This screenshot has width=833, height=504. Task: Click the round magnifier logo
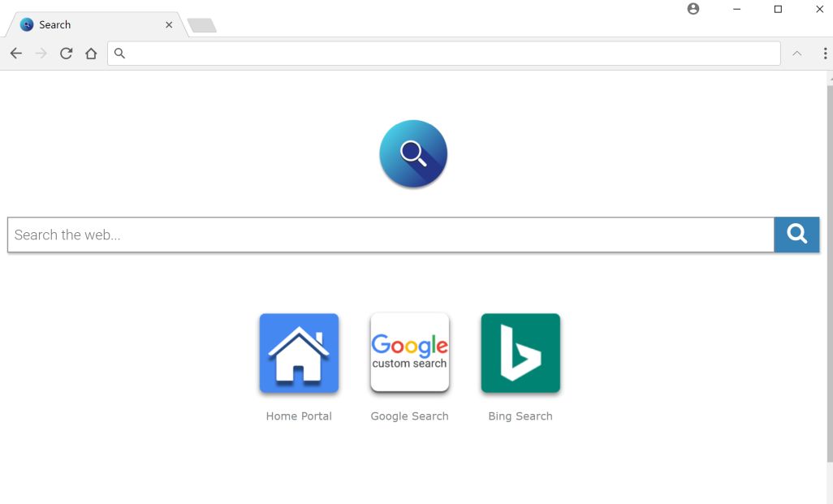coord(413,153)
